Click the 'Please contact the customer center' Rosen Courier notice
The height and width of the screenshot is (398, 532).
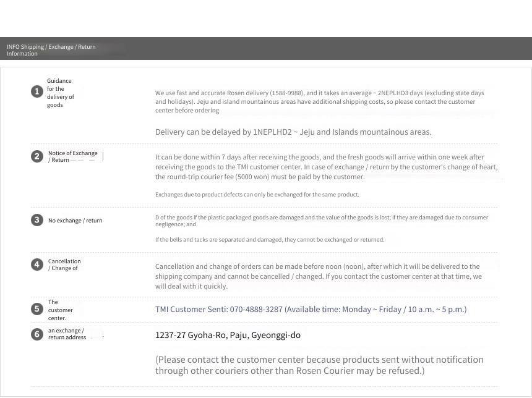pos(319,365)
